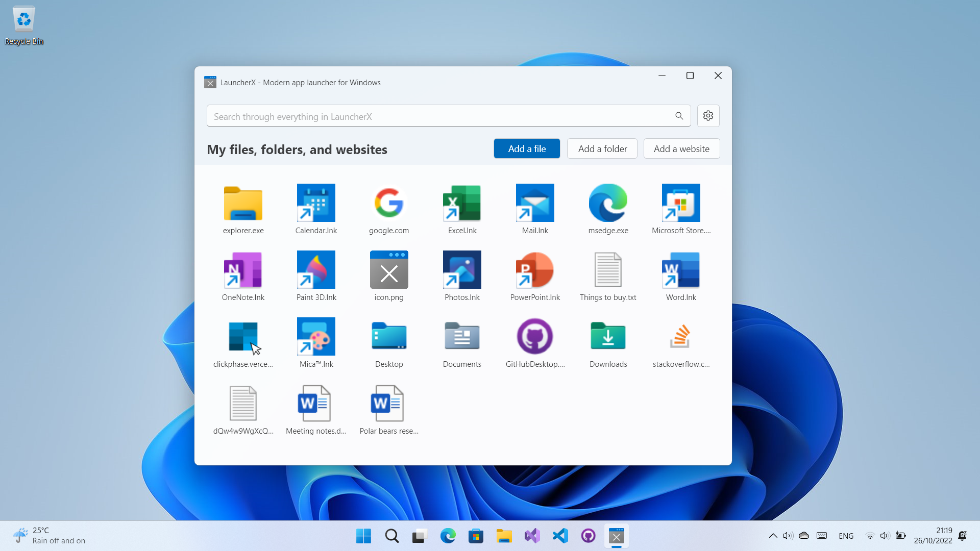Open Microsoft Edge from the taskbar
The image size is (980, 551).
448,536
